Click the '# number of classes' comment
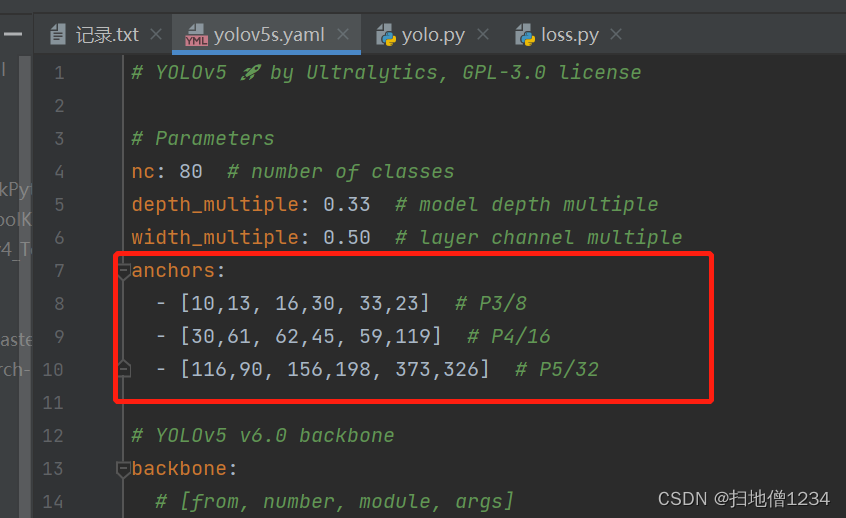The image size is (846, 518). [x=341, y=172]
